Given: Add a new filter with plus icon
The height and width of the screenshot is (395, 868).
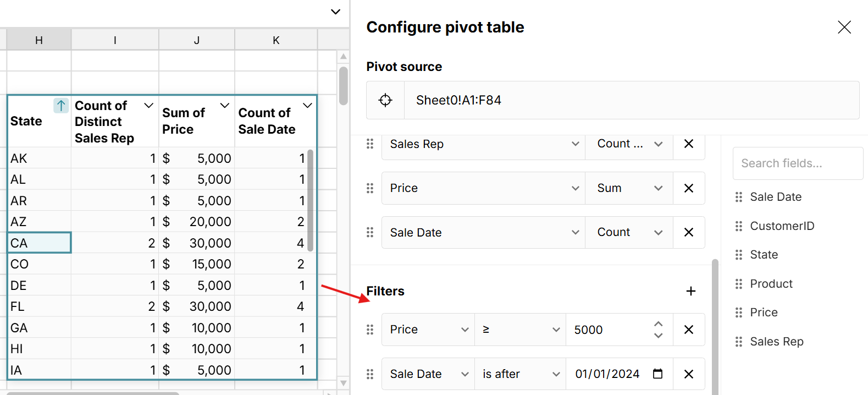Looking at the screenshot, I should (x=691, y=291).
